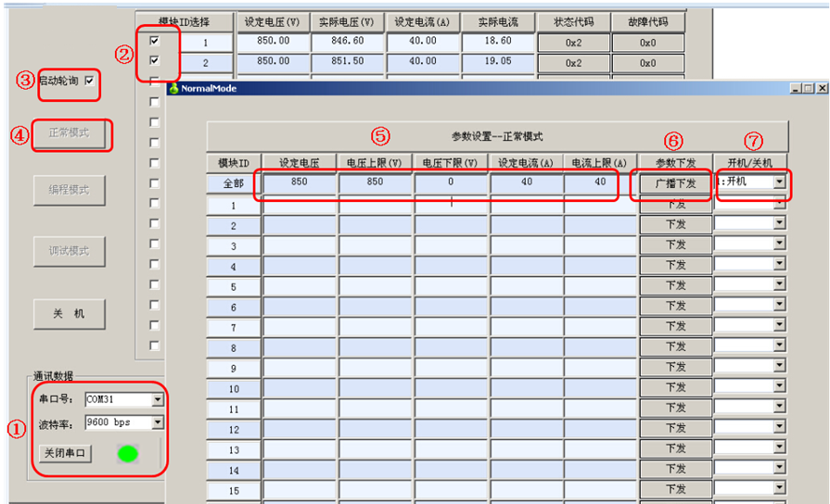Viewport: 830px width, 504px height.
Task: Click module ID 12 row label
Action: [x=234, y=430]
